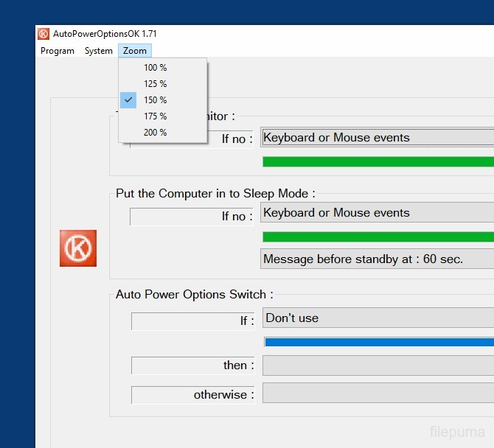Open the System menu
This screenshot has width=494, height=448.
point(99,51)
